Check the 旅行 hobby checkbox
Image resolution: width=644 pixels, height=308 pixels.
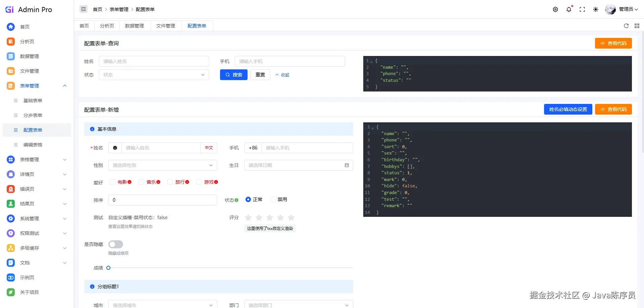coord(170,182)
